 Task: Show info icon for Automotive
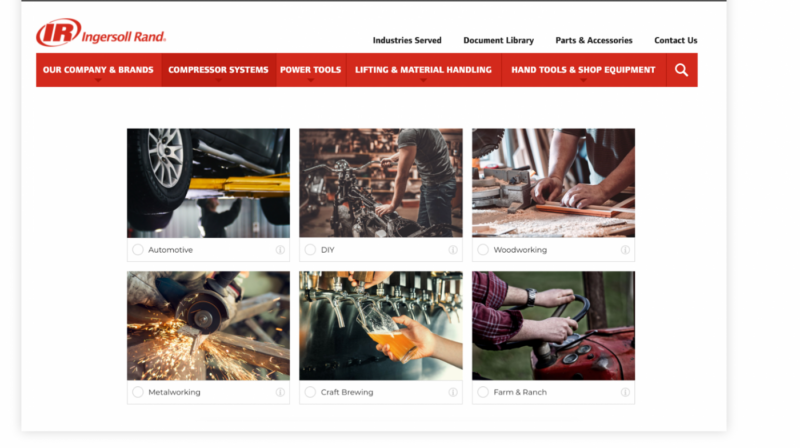tap(280, 250)
